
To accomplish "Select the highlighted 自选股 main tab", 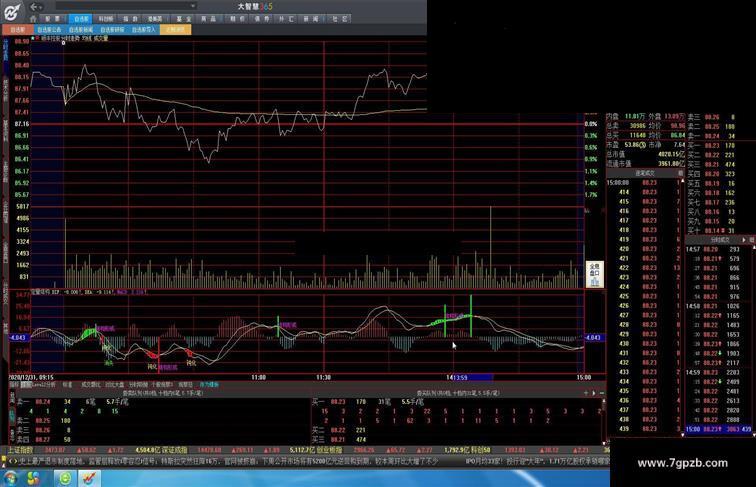I will click(81, 19).
